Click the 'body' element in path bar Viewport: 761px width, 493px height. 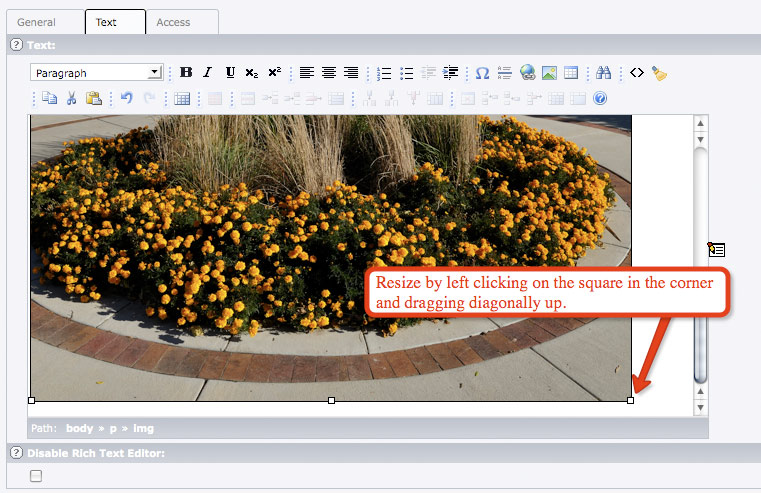tap(79, 428)
